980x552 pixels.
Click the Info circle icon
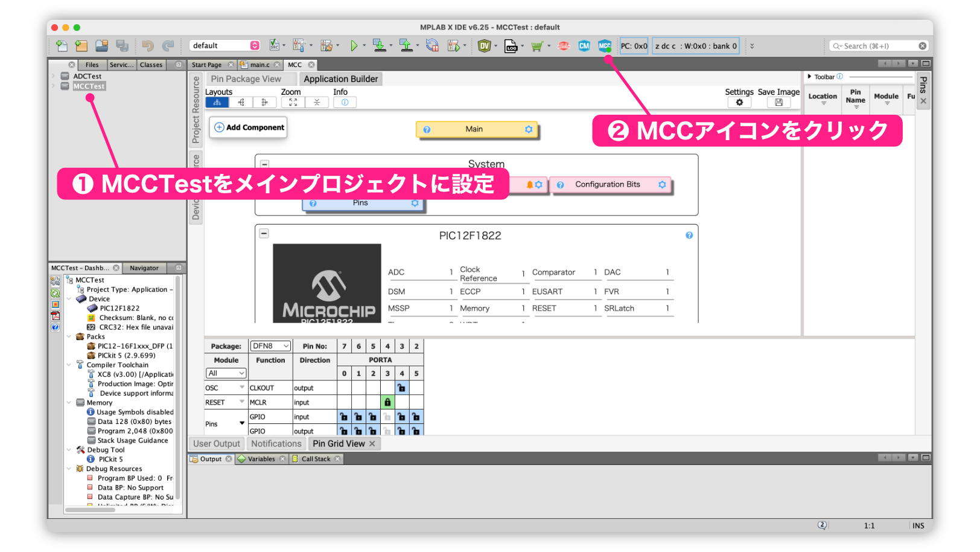pos(345,103)
